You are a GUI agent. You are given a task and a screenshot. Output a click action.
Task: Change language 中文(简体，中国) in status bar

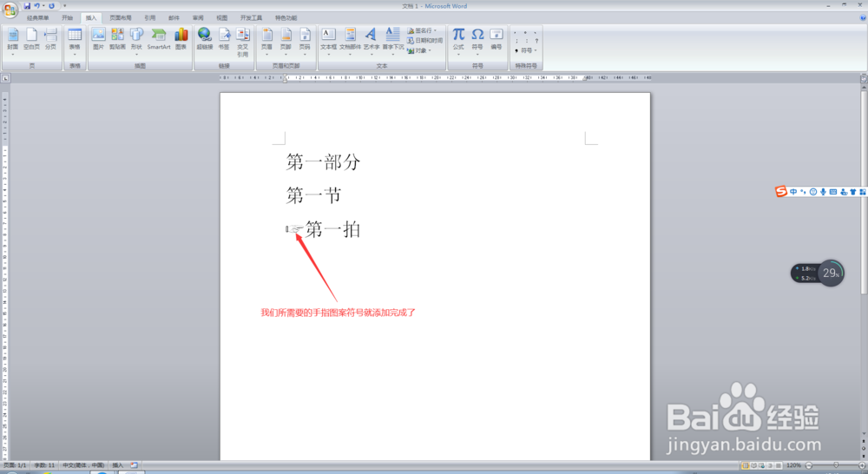click(x=83, y=465)
